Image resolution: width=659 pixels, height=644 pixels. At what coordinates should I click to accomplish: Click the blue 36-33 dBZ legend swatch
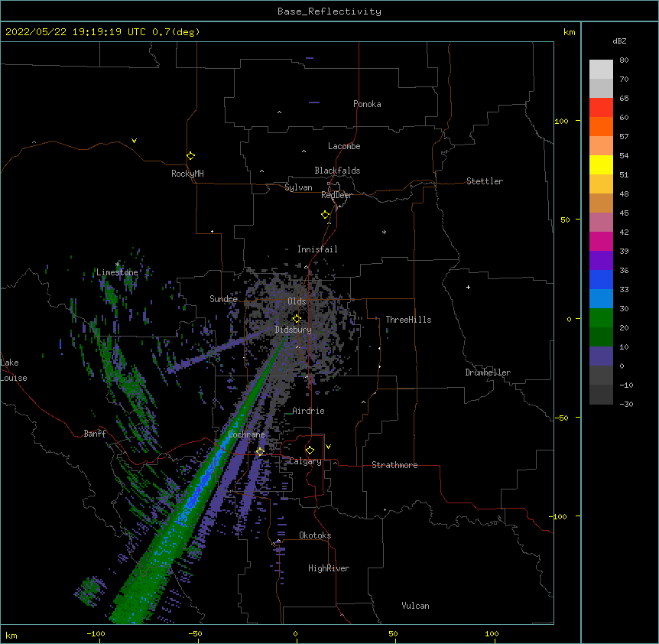tap(601, 279)
